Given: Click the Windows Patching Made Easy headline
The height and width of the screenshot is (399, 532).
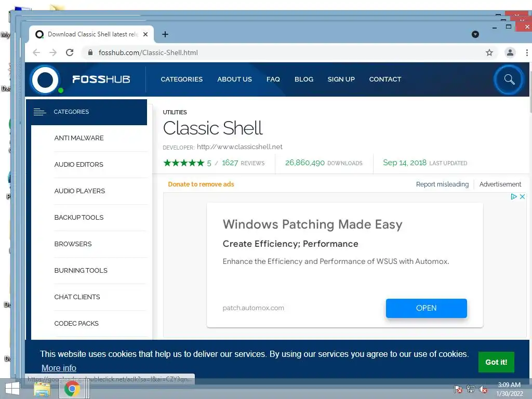Looking at the screenshot, I should tap(312, 224).
